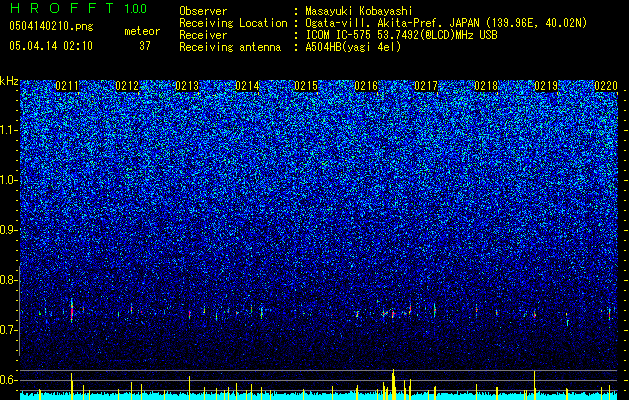Click the 1.1 kHz axis label
The width and height of the screenshot is (629, 400).
pyautogui.click(x=9, y=130)
